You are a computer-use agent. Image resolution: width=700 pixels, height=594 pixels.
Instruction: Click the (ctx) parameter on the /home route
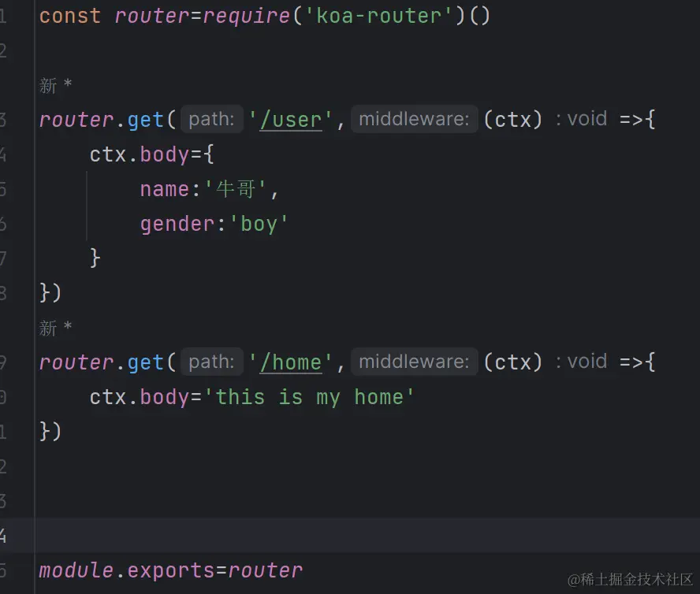(x=513, y=362)
